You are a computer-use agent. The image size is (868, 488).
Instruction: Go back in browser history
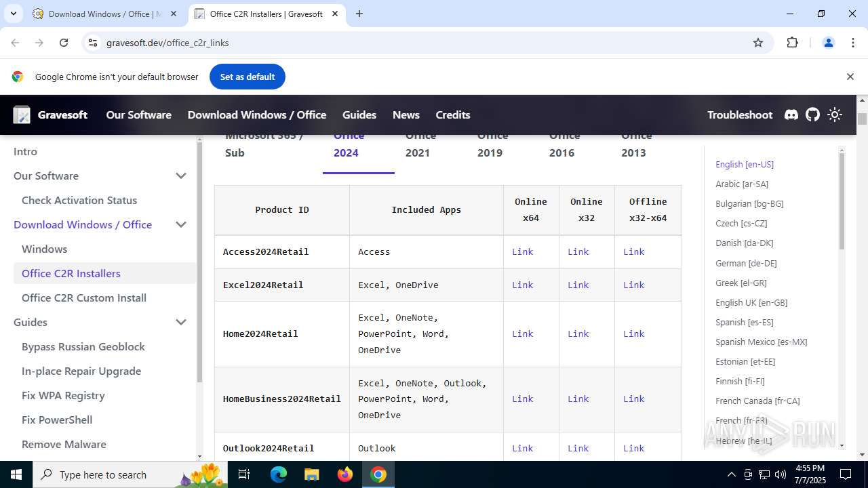(x=15, y=43)
